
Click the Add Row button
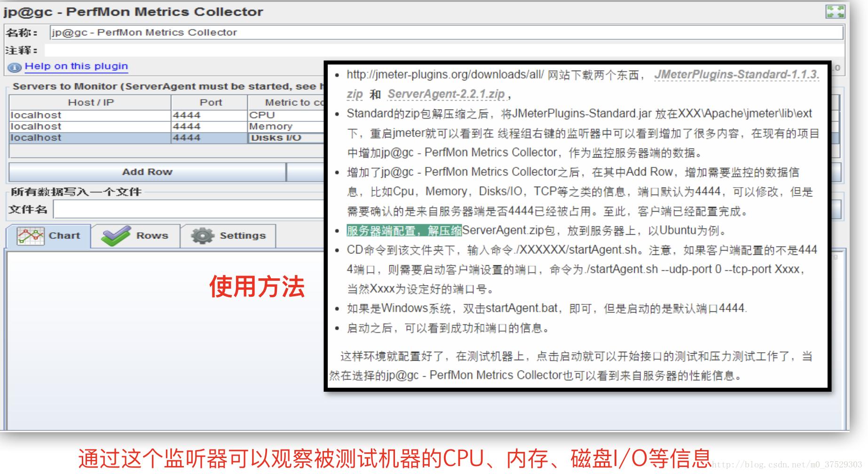point(147,171)
